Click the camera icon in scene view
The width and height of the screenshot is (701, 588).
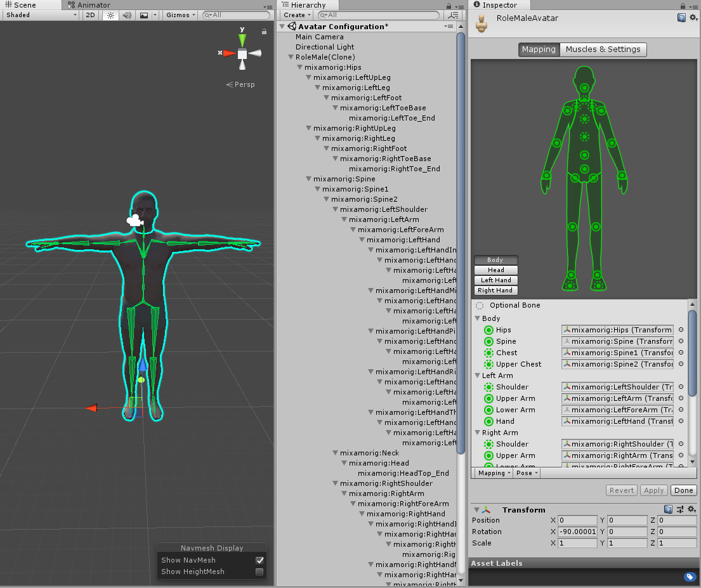(x=134, y=221)
